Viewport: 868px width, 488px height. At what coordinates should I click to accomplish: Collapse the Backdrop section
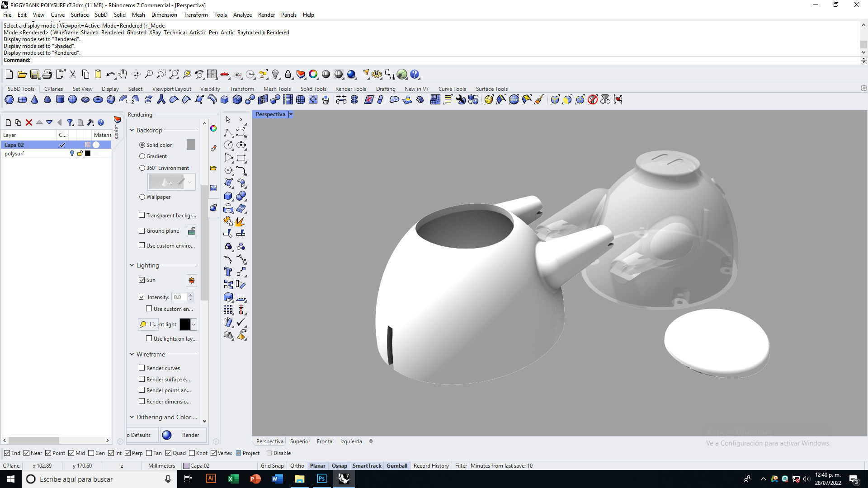132,130
